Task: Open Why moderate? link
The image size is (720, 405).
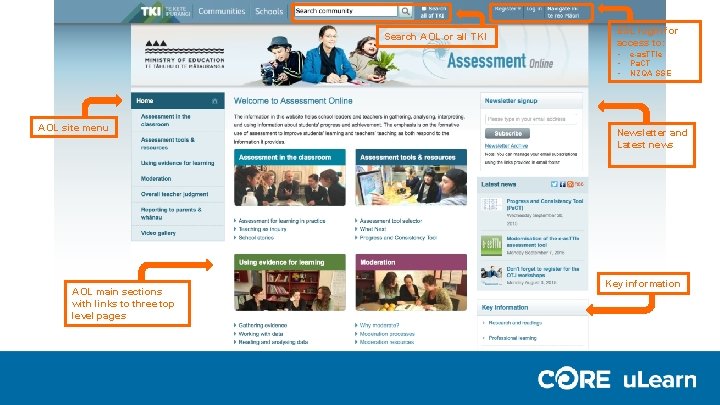Action: pyautogui.click(x=379, y=325)
